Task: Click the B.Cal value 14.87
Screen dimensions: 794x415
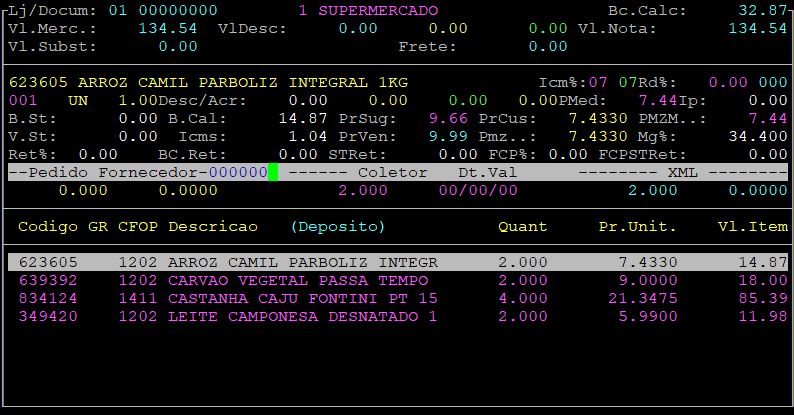Action: 303,118
